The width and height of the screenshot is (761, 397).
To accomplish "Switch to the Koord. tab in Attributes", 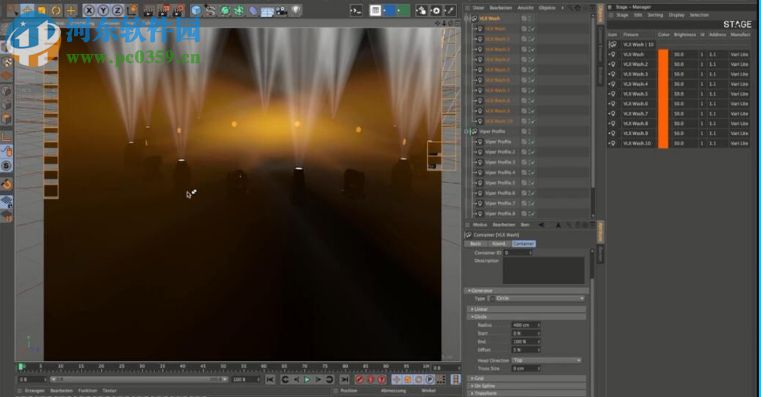I will 498,244.
